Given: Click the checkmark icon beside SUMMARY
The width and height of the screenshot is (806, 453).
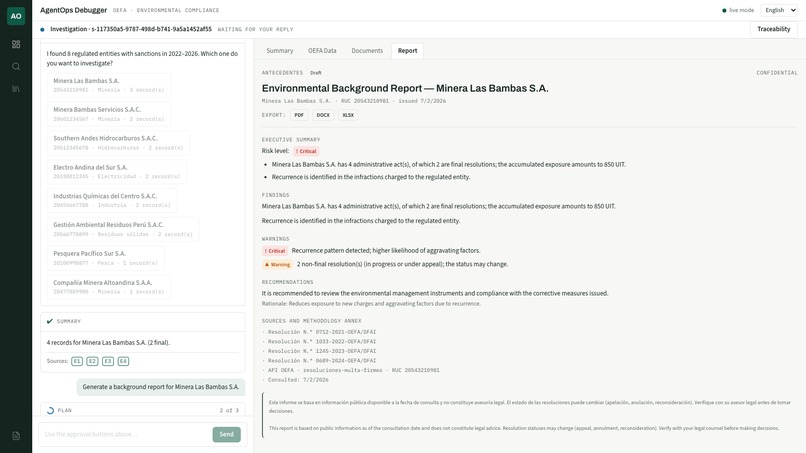Looking at the screenshot, I should [50, 321].
